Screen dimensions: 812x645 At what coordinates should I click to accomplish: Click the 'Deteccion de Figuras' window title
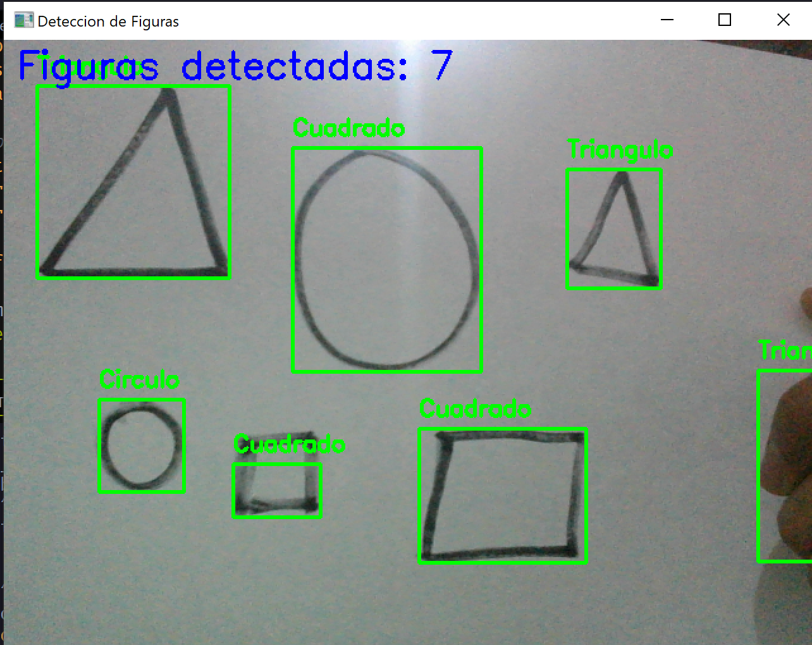[108, 21]
